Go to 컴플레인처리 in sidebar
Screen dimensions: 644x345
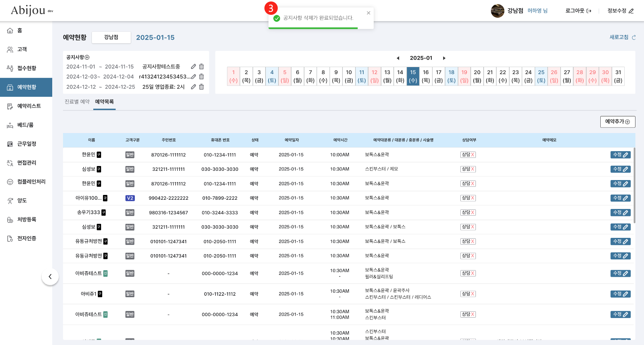point(31,182)
